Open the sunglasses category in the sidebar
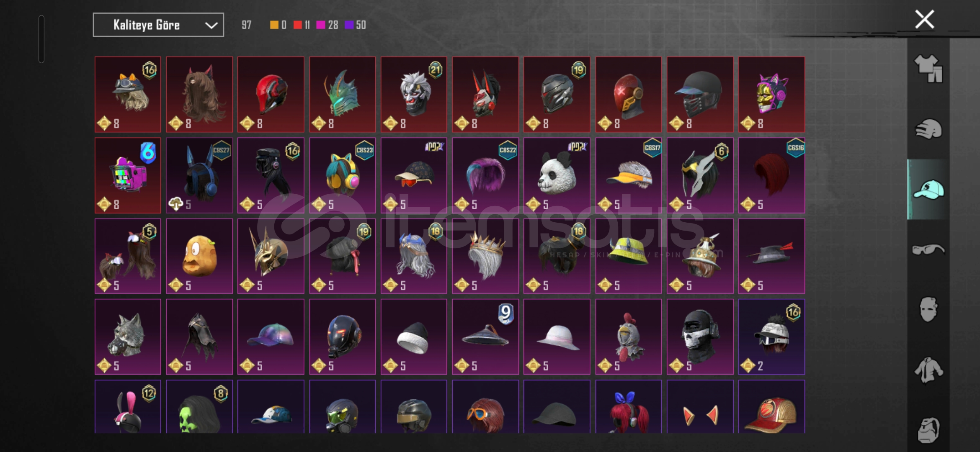 928,250
